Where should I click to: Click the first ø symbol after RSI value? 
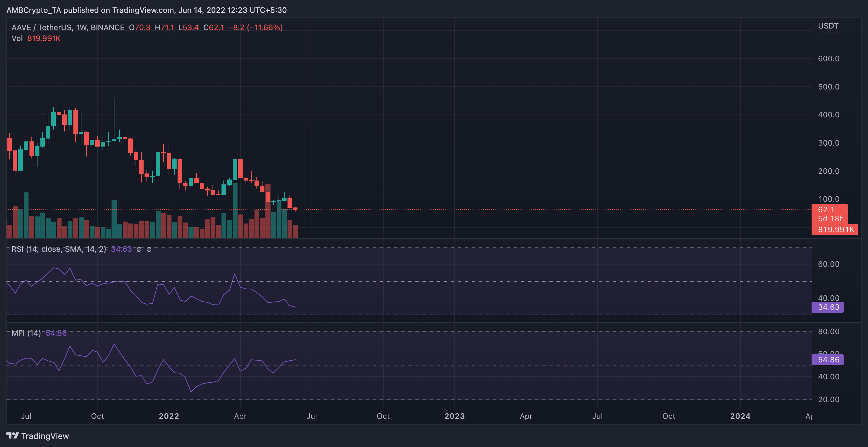point(139,249)
